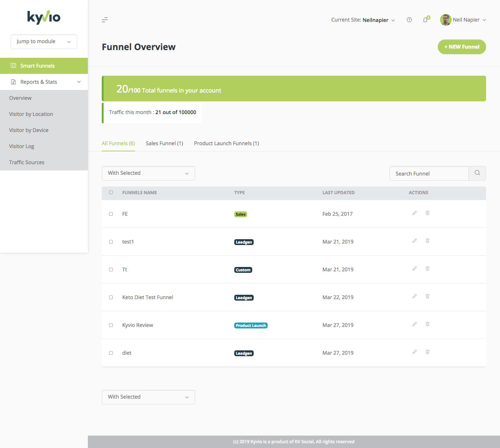Delete the FE funnel with trash icon
This screenshot has width=500, height=448.
(x=428, y=213)
